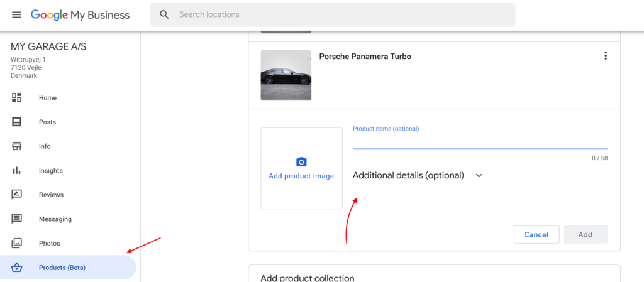Click the camera icon to add image
This screenshot has width=644, height=282.
301,162
